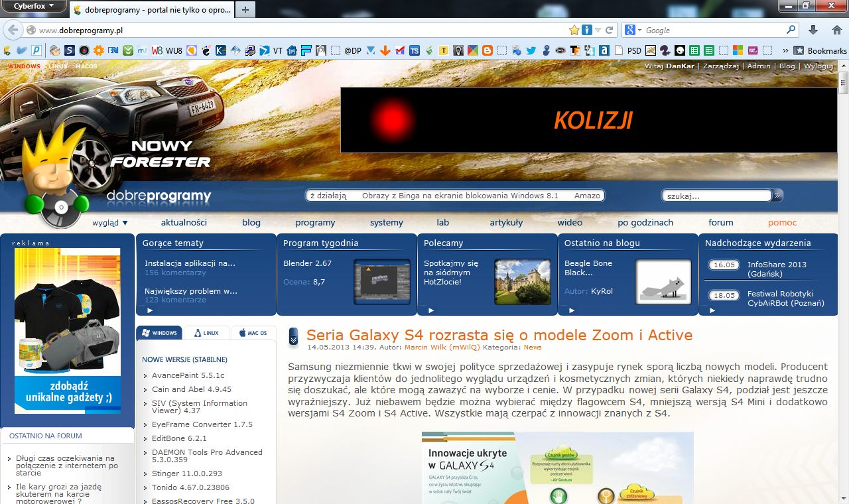Open the programy menu item

point(315,222)
